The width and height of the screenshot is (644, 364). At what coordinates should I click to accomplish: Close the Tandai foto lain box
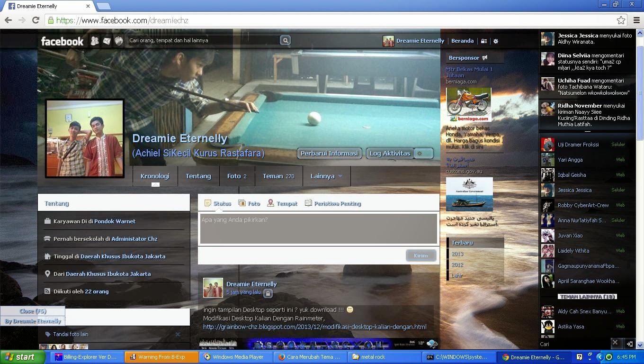(x=178, y=334)
